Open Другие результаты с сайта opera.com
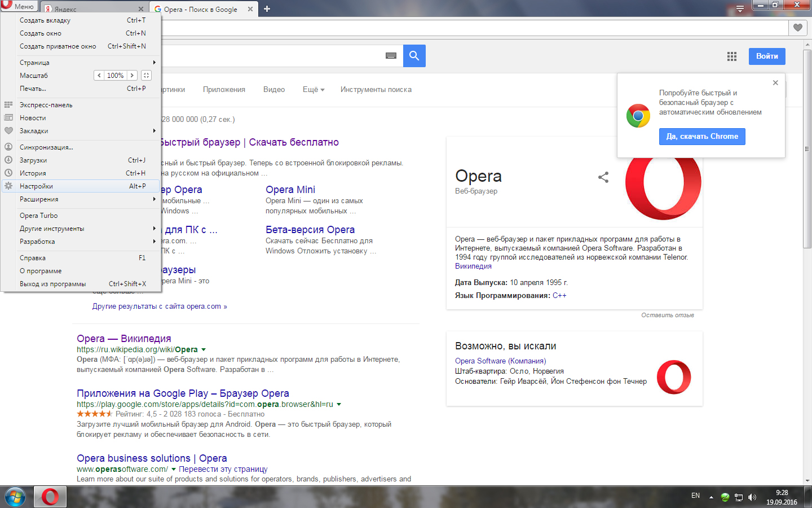Image resolution: width=812 pixels, height=508 pixels. click(160, 306)
